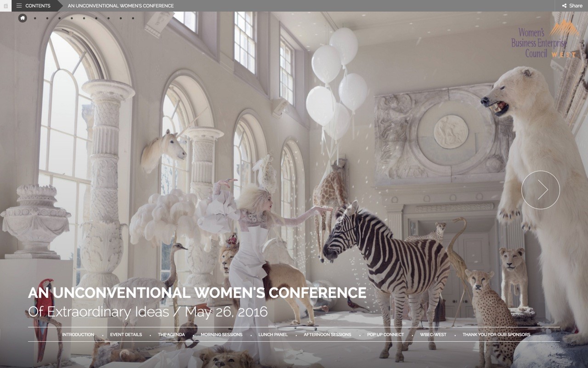The image size is (588, 368).
Task: Click the page title in the top bar
Action: pos(120,6)
